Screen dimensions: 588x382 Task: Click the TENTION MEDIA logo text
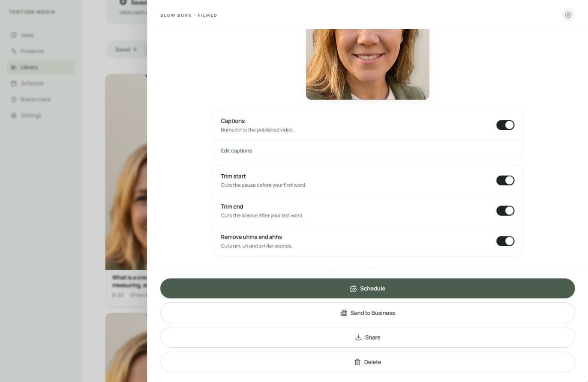[32, 12]
